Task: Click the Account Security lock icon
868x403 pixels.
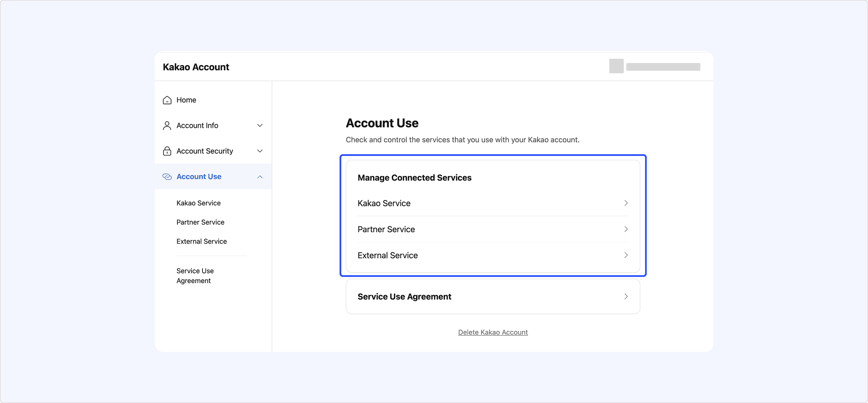Action: point(167,151)
